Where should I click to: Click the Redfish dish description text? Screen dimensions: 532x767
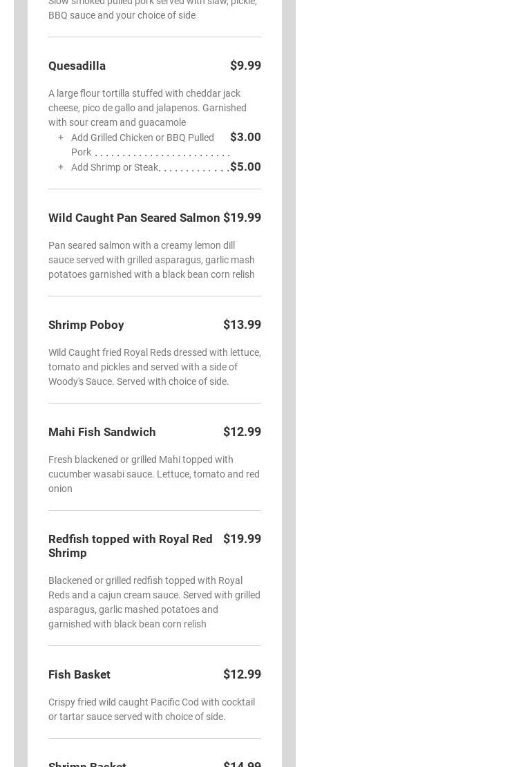(x=154, y=602)
